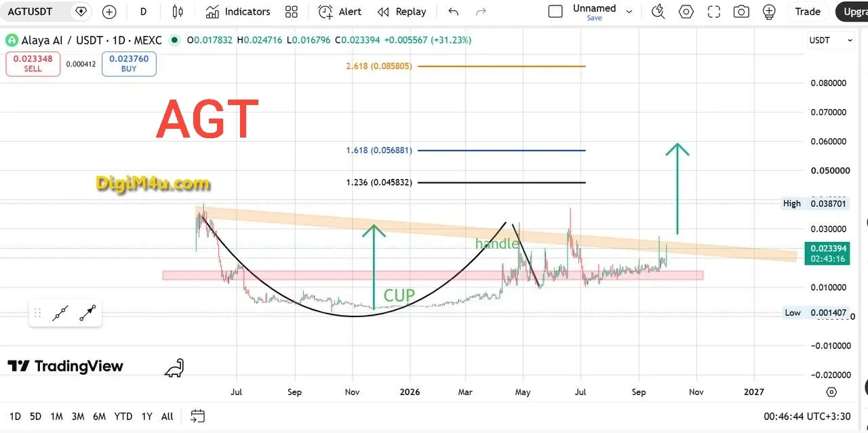This screenshot has width=868, height=433.
Task: Undo the last chart action
Action: click(x=453, y=12)
